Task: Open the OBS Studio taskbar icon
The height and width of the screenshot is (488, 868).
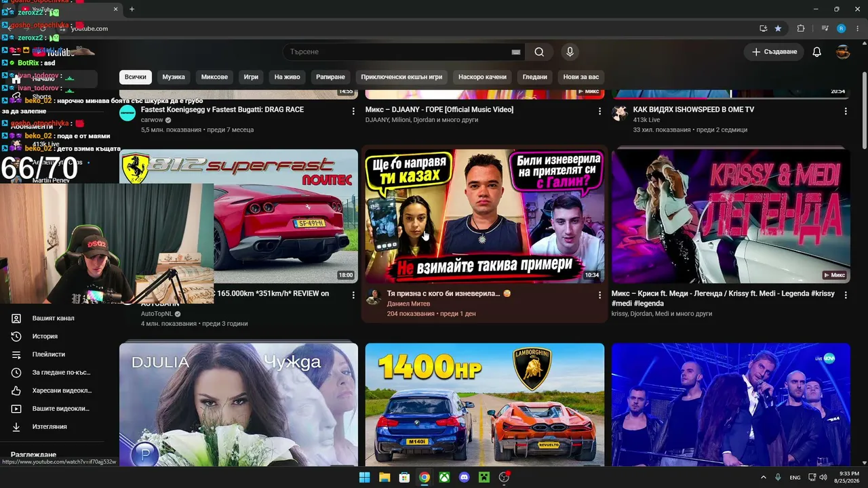Action: [x=504, y=477]
